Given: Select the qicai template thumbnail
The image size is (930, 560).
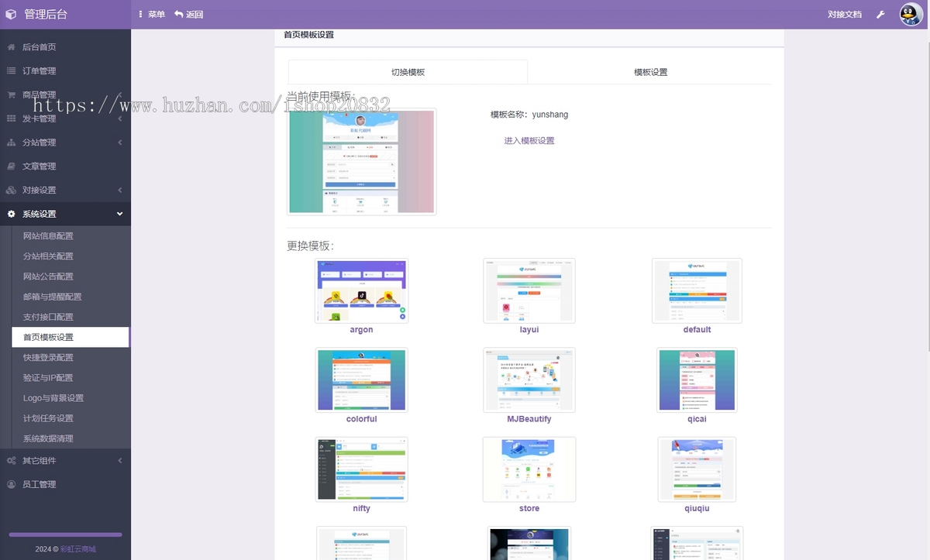Looking at the screenshot, I should [x=697, y=380].
